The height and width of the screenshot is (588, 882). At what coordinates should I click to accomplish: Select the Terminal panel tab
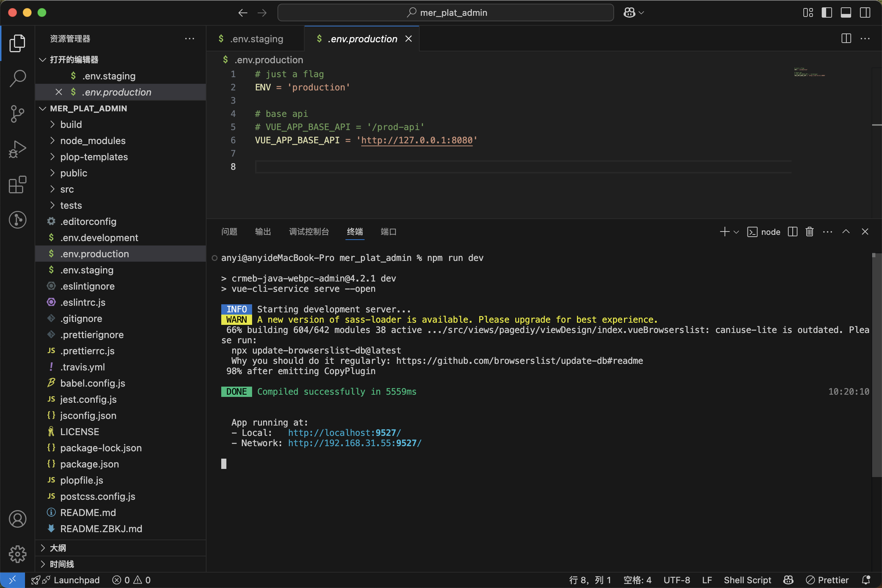click(355, 232)
